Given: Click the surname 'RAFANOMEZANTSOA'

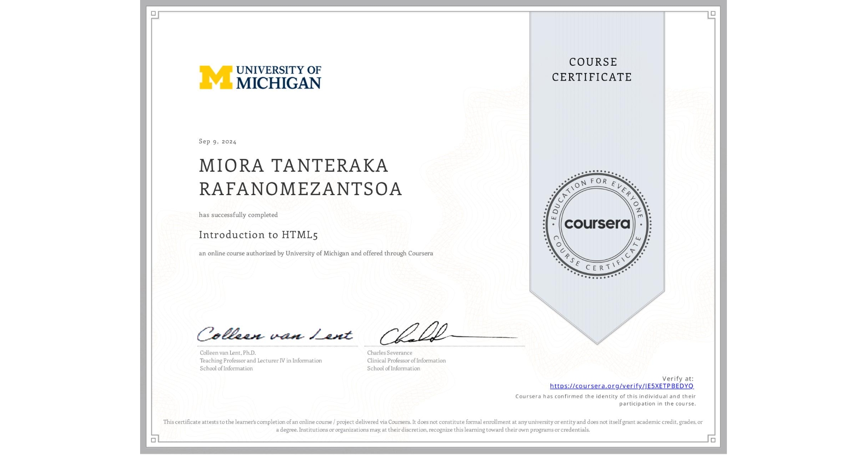Looking at the screenshot, I should coord(300,189).
